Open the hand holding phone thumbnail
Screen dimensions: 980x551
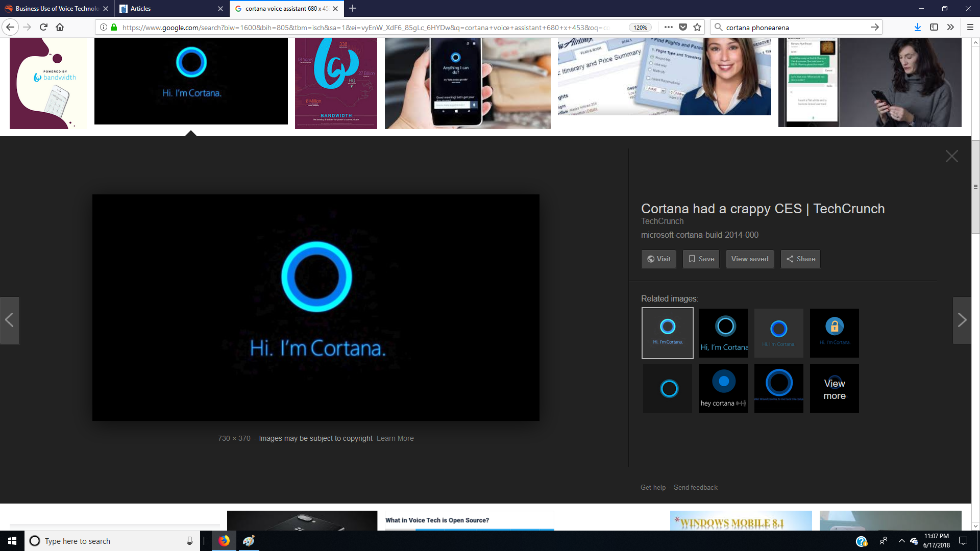[468, 83]
